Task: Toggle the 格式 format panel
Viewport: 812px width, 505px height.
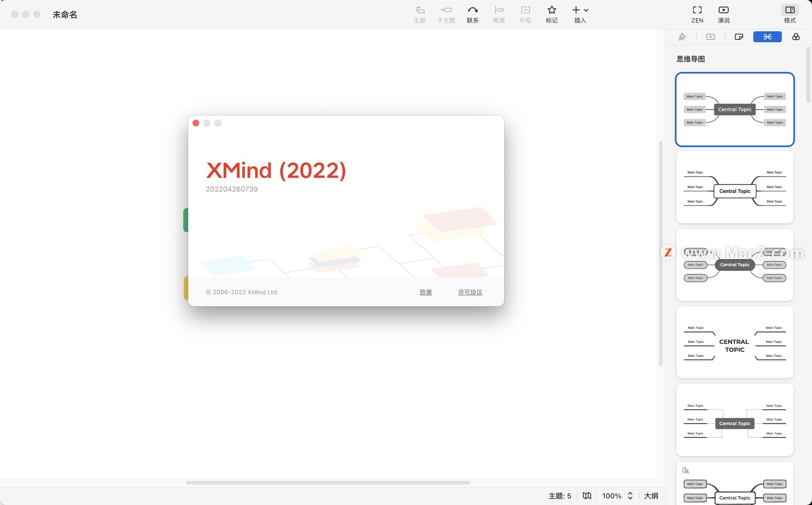Action: click(x=790, y=14)
